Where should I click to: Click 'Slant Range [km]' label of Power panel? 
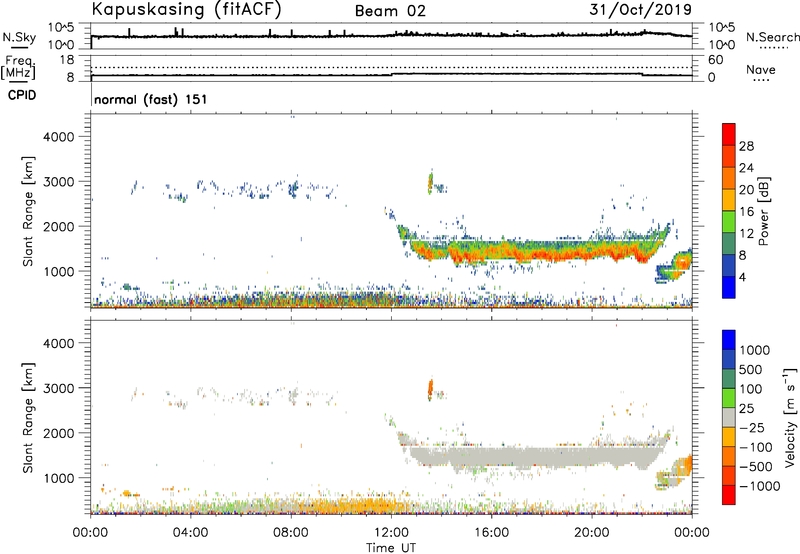pos(29,211)
